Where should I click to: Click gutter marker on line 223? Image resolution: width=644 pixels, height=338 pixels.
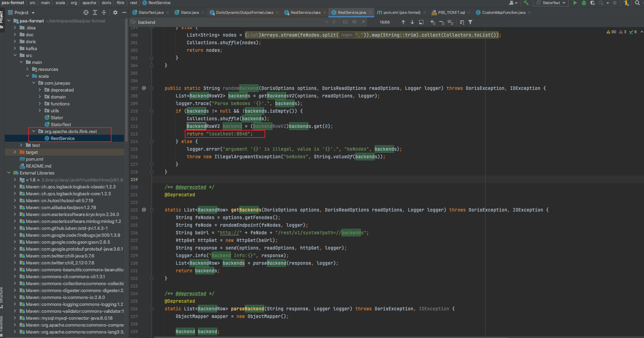[144, 210]
